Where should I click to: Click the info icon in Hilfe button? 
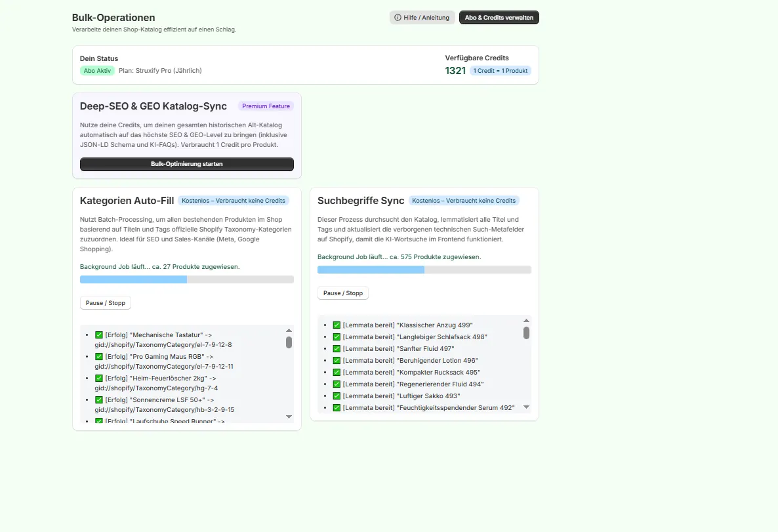pos(398,17)
